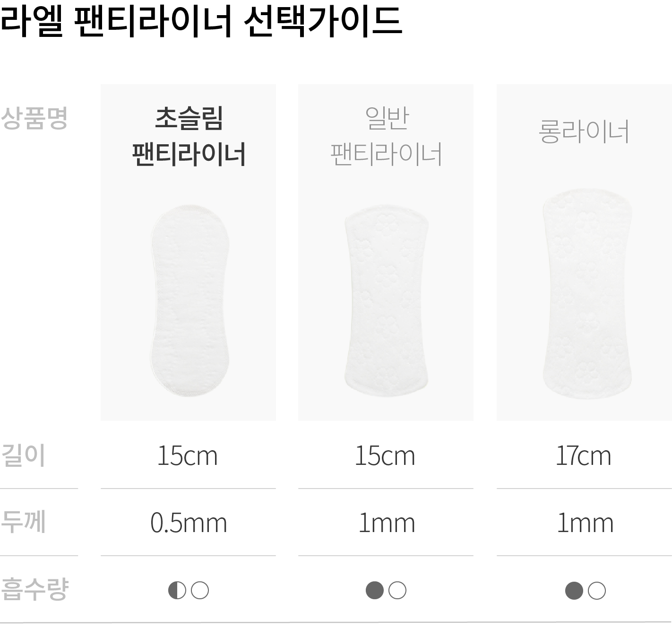Click the 흡수량 row label

click(x=34, y=590)
